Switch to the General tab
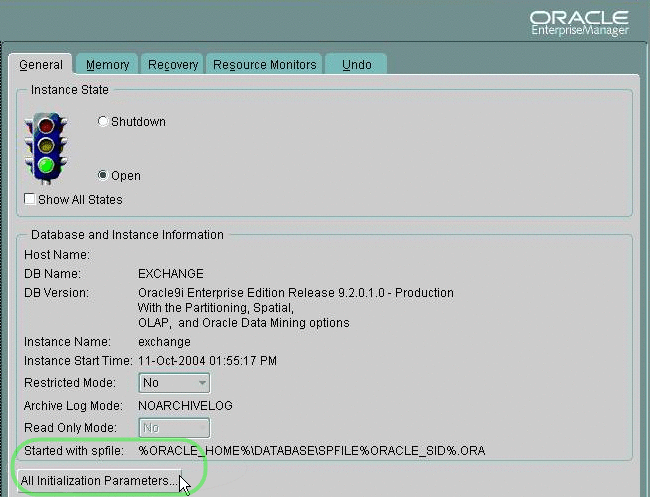Viewport: 650px width, 497px height. tap(41, 65)
